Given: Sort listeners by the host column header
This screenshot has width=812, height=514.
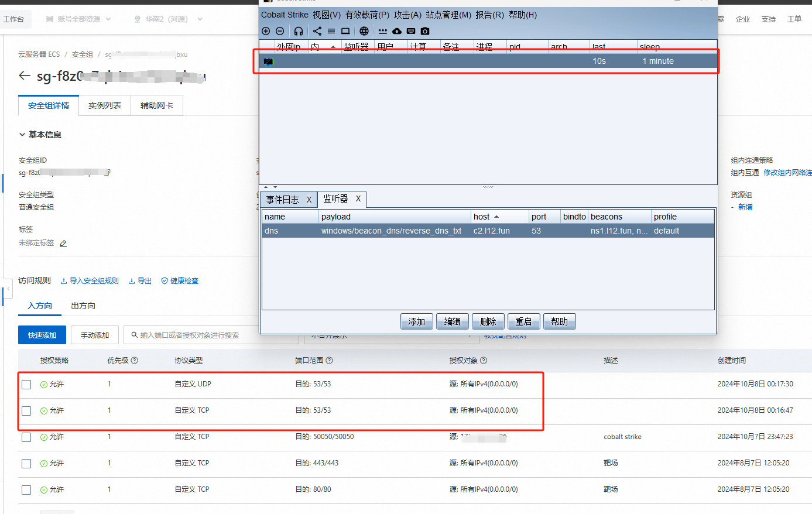Looking at the screenshot, I should (x=501, y=217).
